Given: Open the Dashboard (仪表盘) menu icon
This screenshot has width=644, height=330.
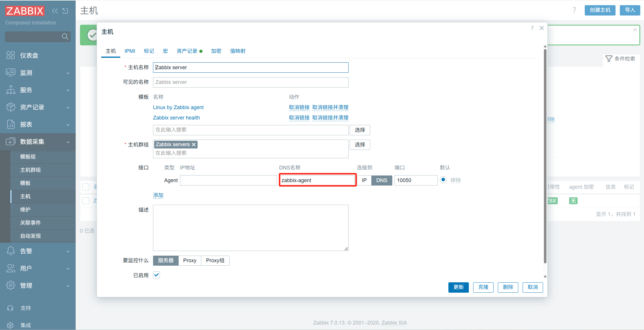Looking at the screenshot, I should pyautogui.click(x=11, y=55).
